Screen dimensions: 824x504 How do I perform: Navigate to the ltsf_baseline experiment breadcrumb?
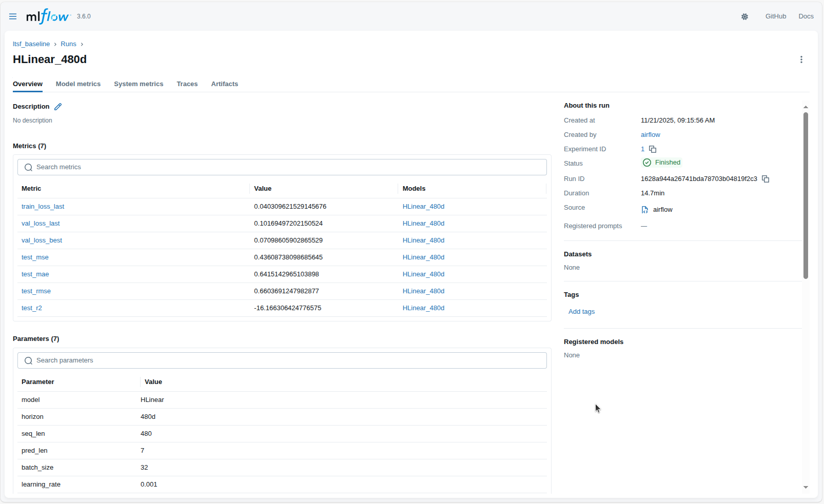point(31,44)
